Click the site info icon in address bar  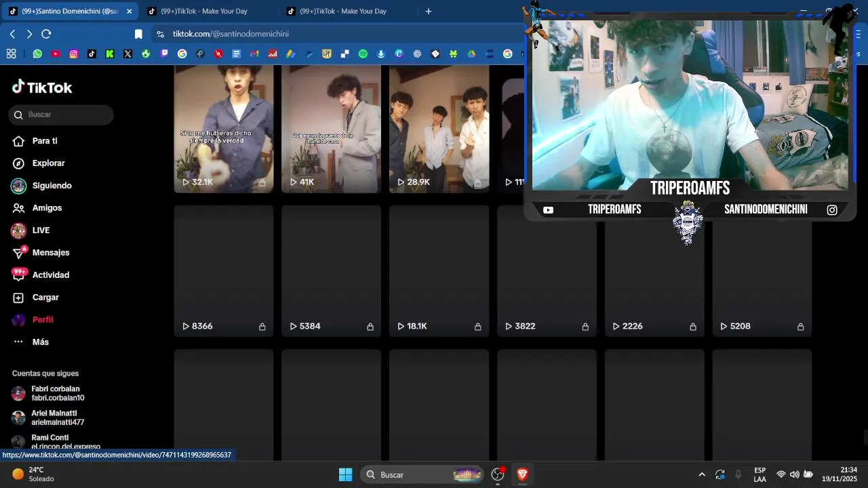pos(160,34)
